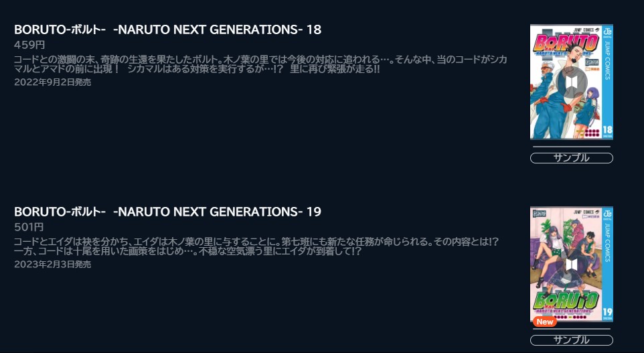Image resolution: width=644 pixels, height=353 pixels.
Task: Click the 2022年9月2日発売 release date
Action: coord(53,82)
